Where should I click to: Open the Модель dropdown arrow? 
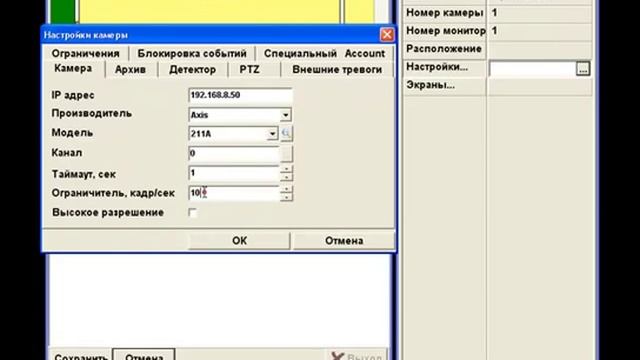[x=272, y=133]
